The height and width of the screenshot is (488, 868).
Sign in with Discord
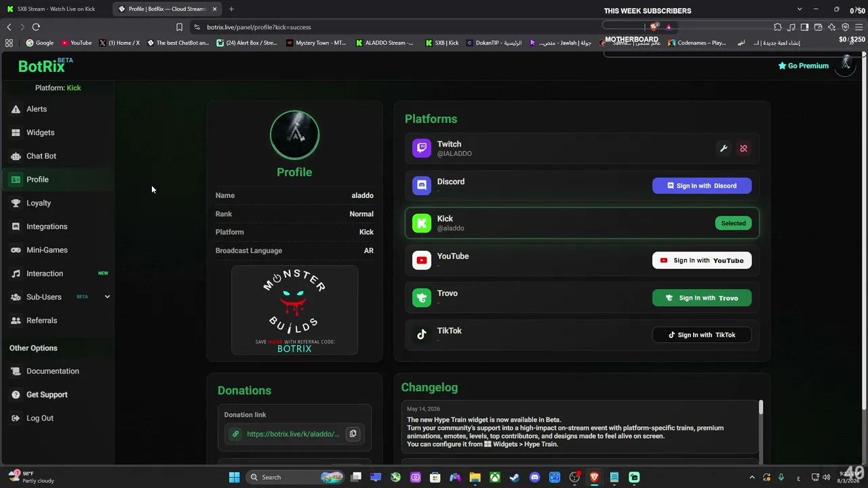[702, 186]
